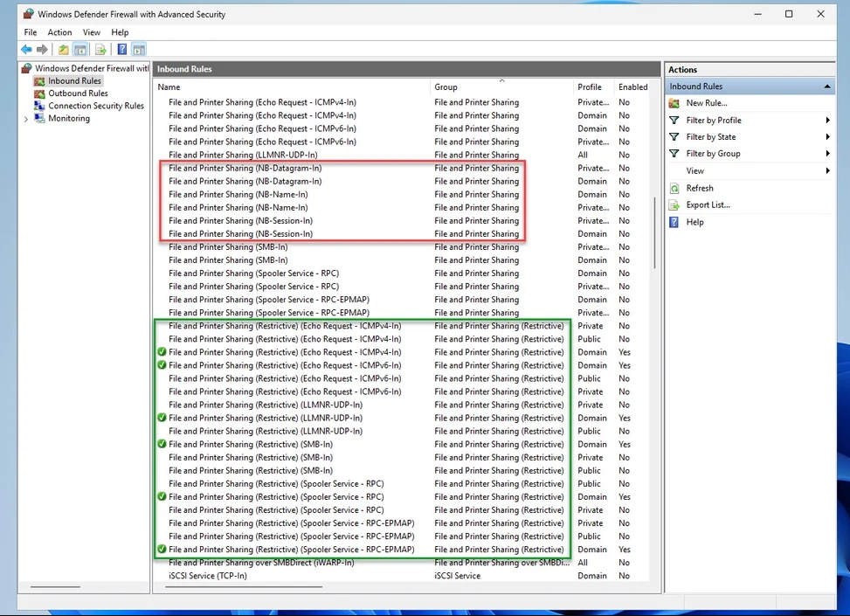Click horizontal scrollbar under console tree
850x616 pixels.
(x=55, y=586)
